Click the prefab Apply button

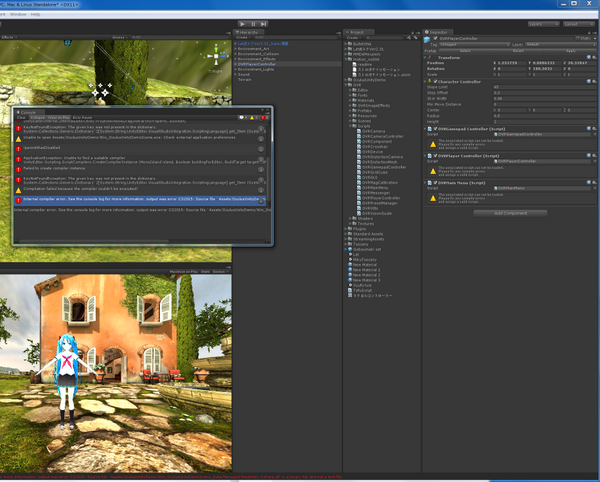click(571, 50)
